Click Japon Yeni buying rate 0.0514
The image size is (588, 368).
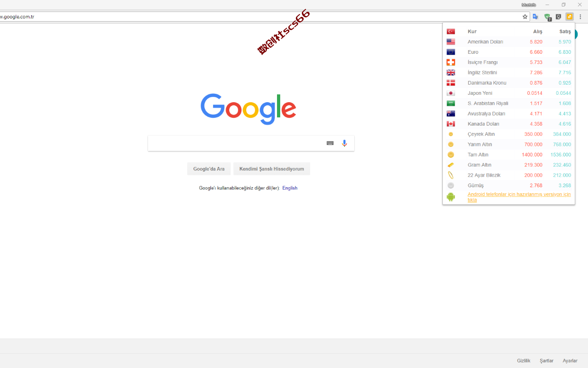pos(535,93)
